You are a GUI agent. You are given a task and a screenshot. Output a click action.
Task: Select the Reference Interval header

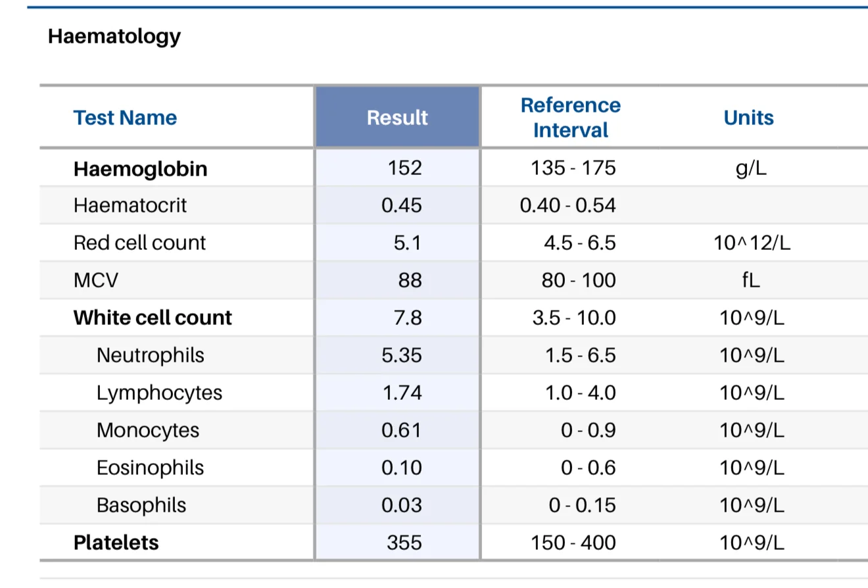570,118
